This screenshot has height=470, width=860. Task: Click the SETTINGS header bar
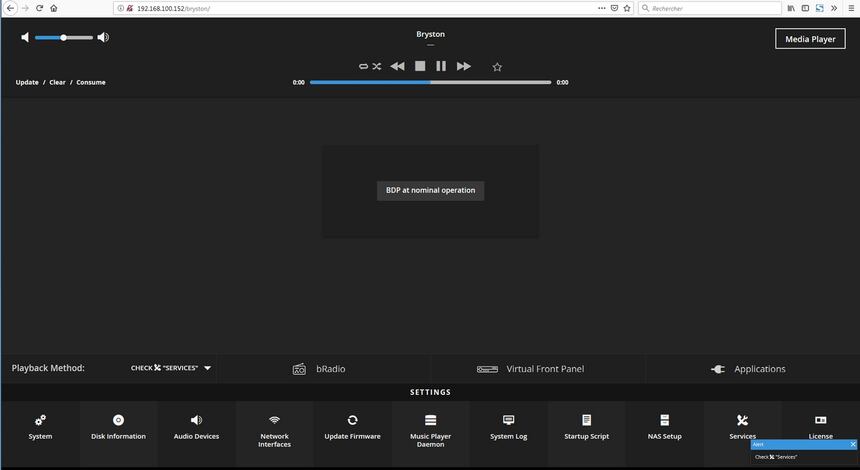coord(430,392)
